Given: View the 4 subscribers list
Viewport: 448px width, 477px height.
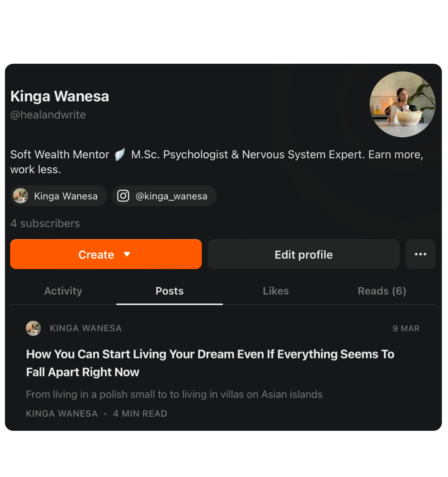Looking at the screenshot, I should point(45,224).
